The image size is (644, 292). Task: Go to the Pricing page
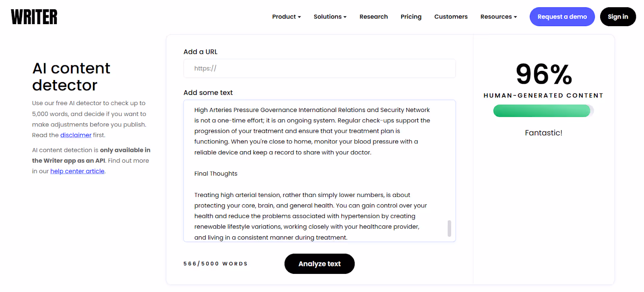pyautogui.click(x=411, y=17)
